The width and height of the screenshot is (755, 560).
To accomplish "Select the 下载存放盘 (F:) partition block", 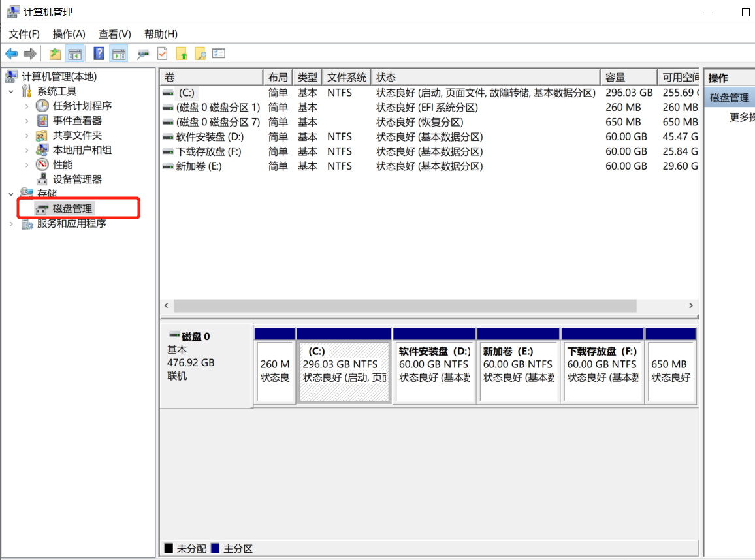I will coord(602,367).
